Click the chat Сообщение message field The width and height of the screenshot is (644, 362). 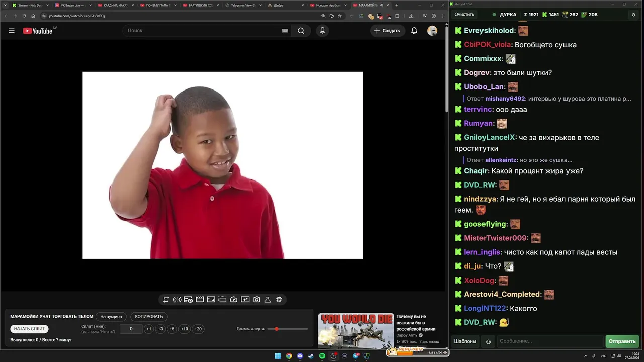pyautogui.click(x=550, y=342)
